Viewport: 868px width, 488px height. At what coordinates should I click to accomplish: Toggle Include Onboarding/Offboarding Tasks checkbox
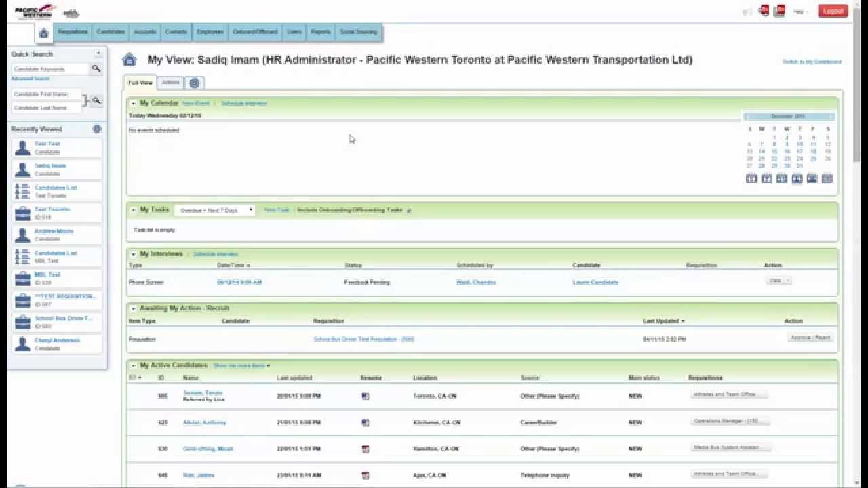409,211
